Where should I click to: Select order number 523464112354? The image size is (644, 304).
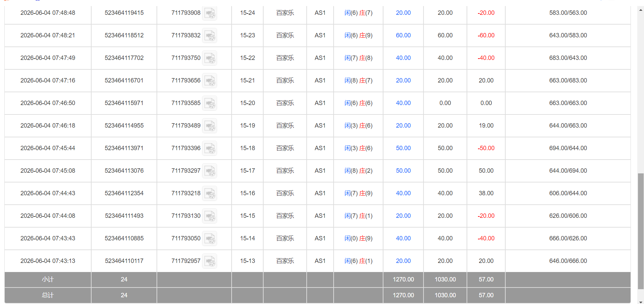click(x=124, y=193)
